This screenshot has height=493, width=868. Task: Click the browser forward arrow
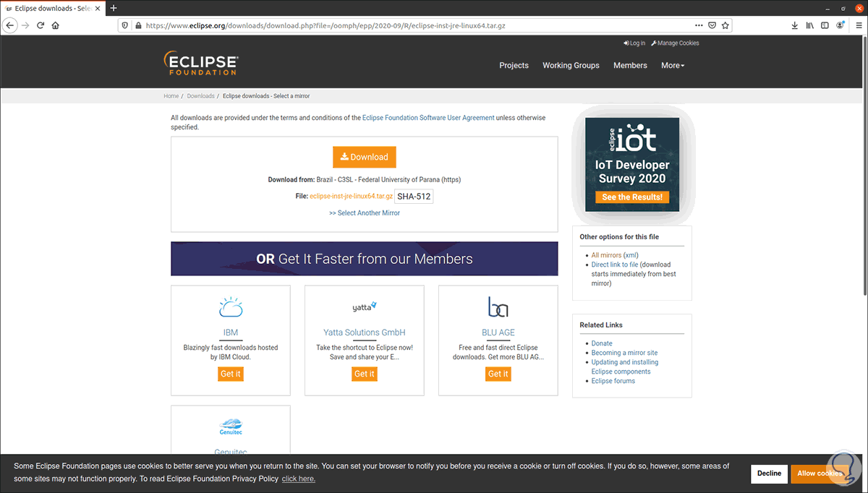click(x=26, y=25)
